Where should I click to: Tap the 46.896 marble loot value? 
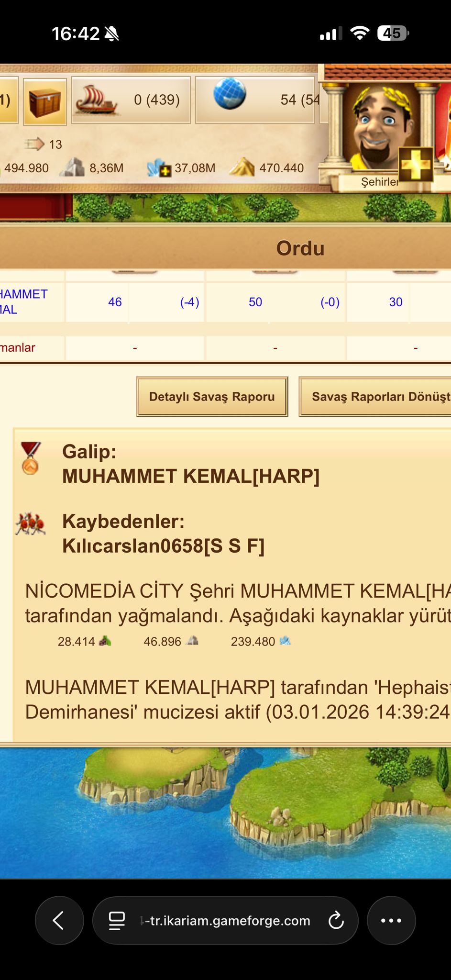click(163, 641)
